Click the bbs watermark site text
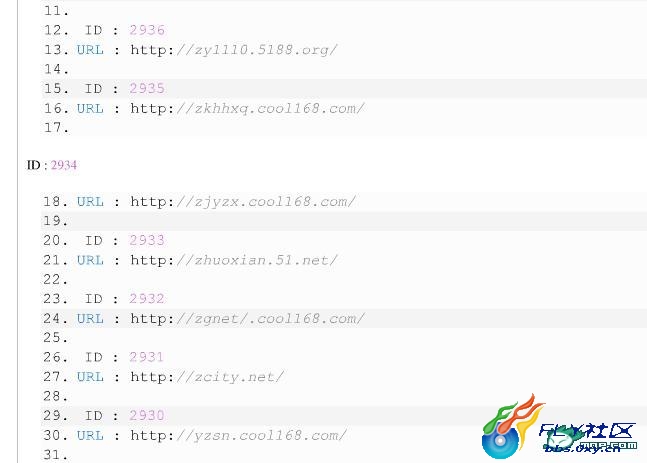647x463 pixels. (x=583, y=448)
